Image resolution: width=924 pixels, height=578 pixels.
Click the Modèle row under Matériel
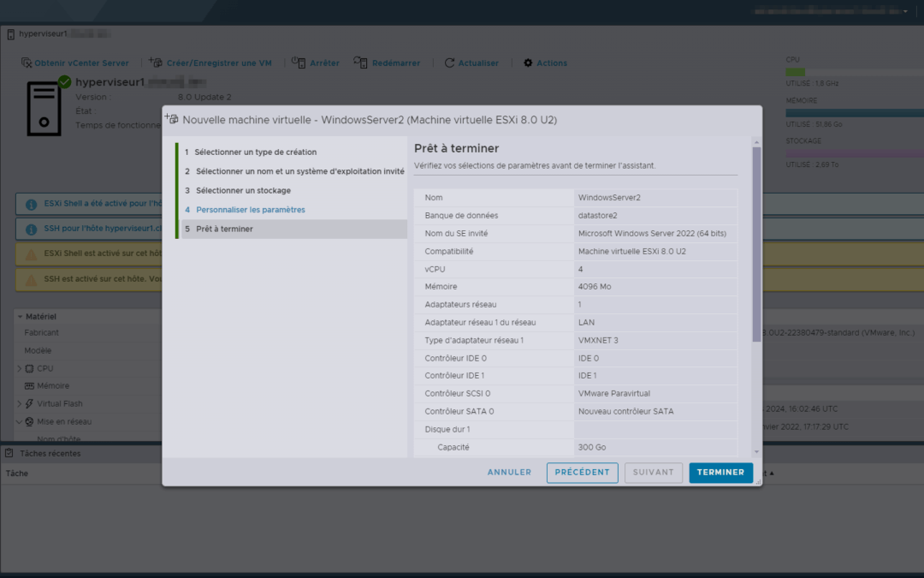88,350
